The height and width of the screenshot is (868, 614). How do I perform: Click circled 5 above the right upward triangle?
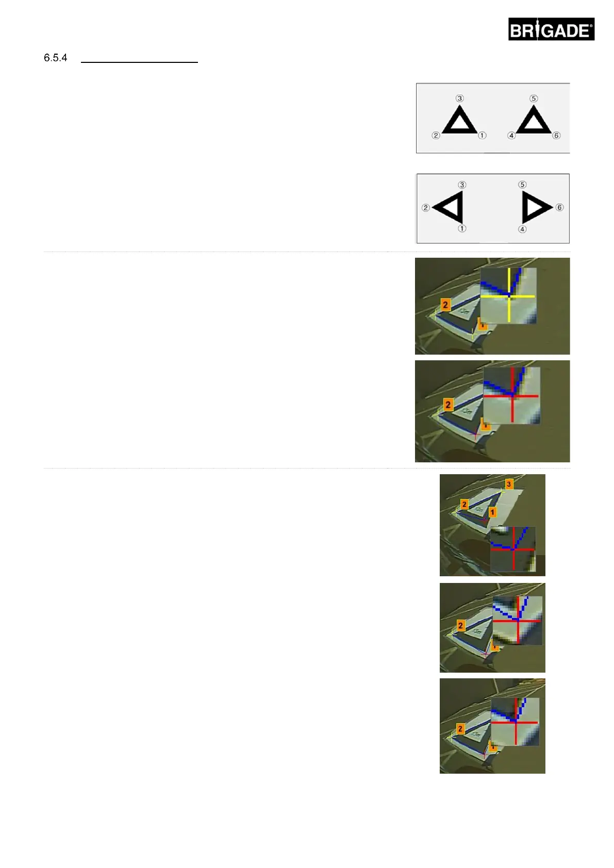(x=534, y=98)
